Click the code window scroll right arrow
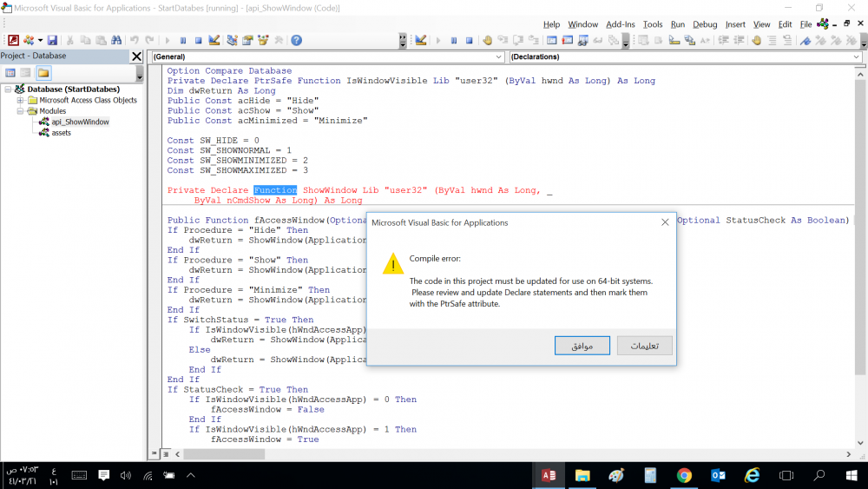This screenshot has height=489, width=868. pyautogui.click(x=849, y=454)
